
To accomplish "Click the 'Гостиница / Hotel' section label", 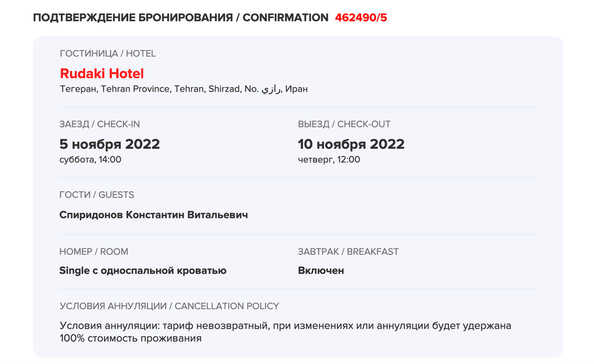I will [108, 53].
